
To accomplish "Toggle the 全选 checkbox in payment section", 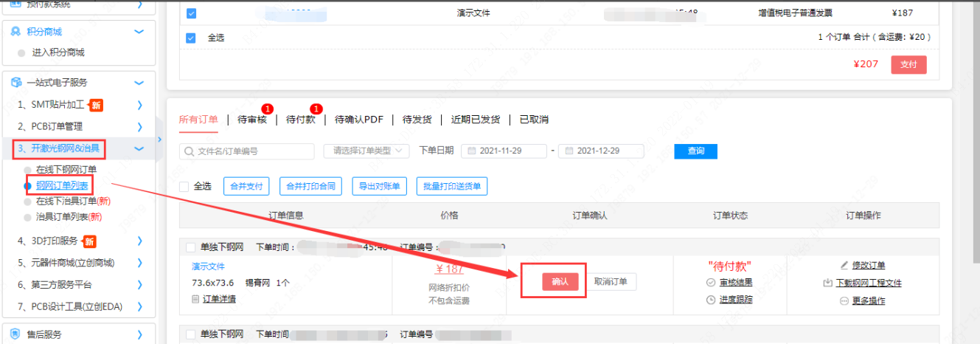I will [x=191, y=38].
